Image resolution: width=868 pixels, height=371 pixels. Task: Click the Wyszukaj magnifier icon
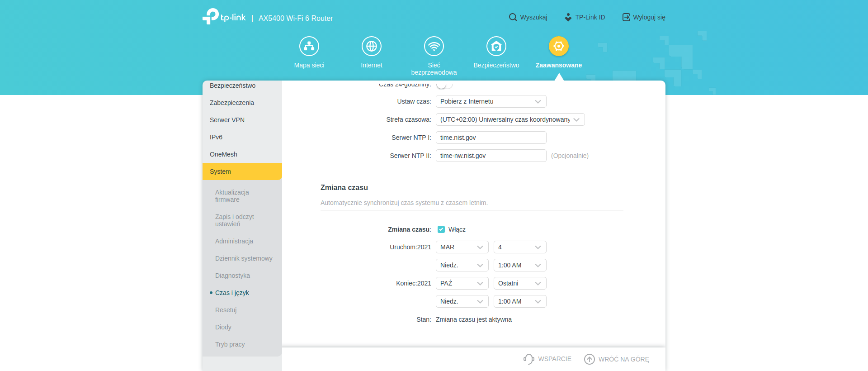pyautogui.click(x=513, y=17)
